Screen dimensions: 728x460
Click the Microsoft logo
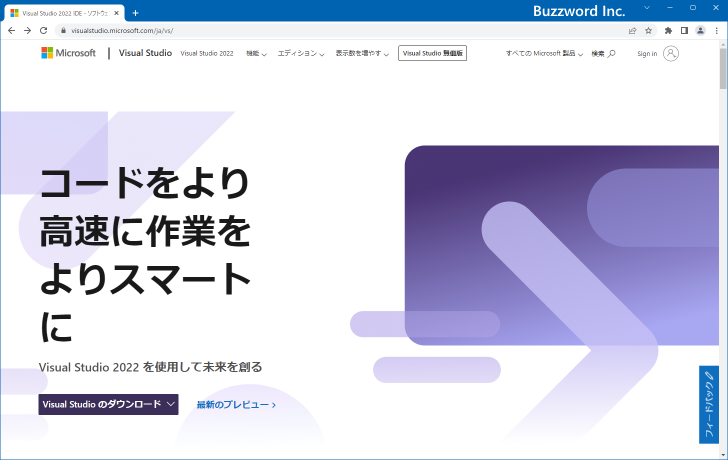pos(68,53)
